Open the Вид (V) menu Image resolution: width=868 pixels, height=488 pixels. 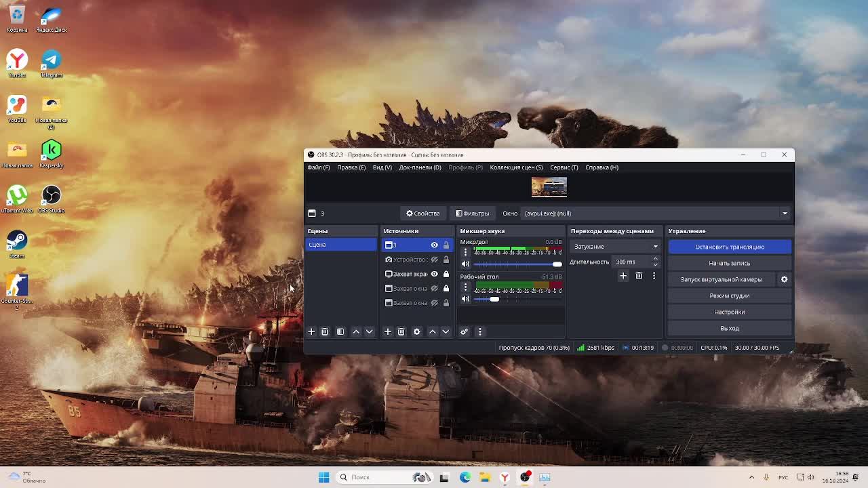[x=382, y=167]
